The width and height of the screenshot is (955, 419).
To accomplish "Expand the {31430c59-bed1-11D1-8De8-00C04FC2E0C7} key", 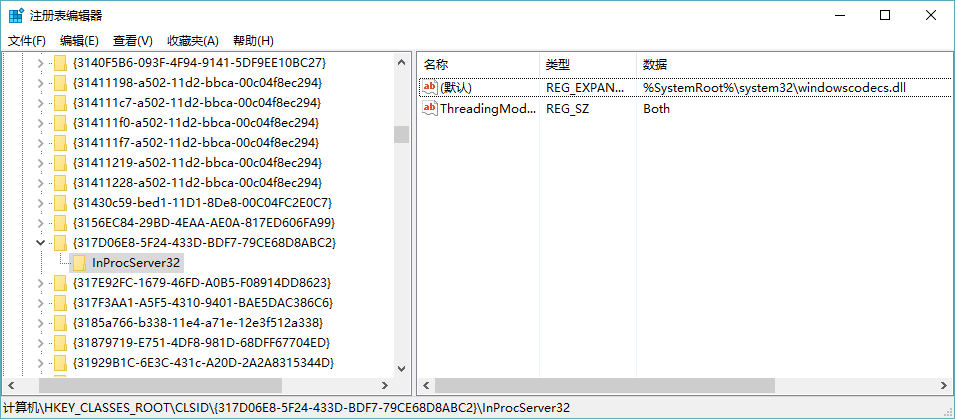I will pos(40,203).
